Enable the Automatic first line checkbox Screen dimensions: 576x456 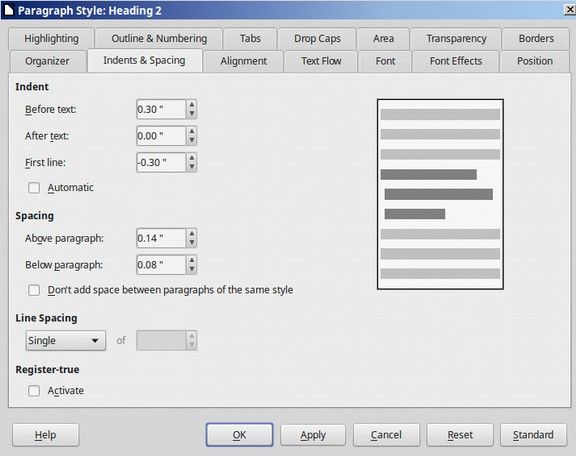click(34, 188)
